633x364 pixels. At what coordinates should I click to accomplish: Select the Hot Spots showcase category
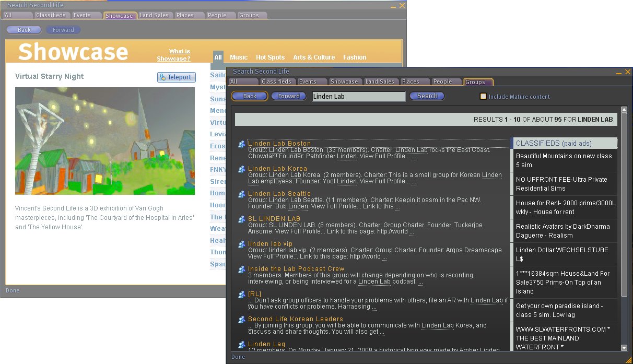pyautogui.click(x=270, y=57)
